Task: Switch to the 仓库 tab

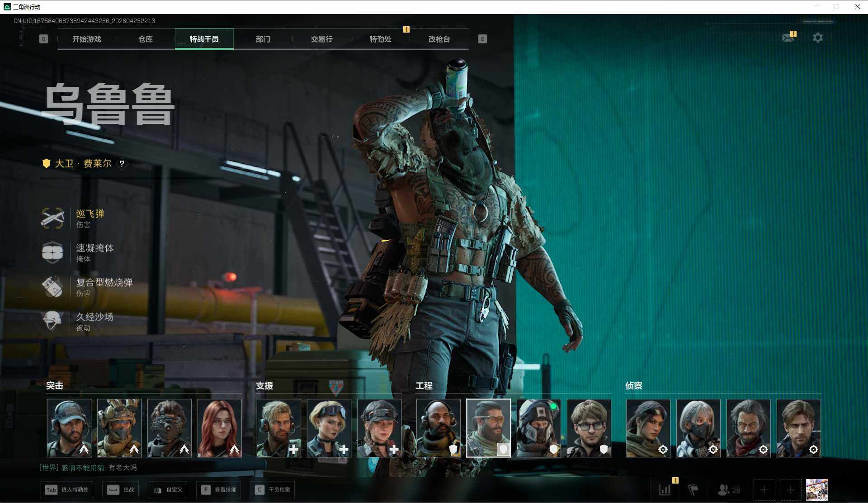Action: click(x=145, y=39)
